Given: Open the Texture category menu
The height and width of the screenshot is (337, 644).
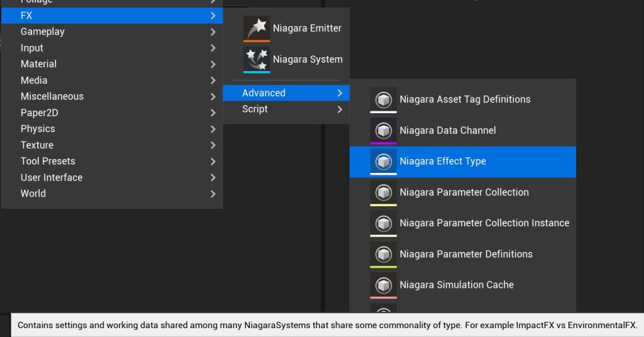Looking at the screenshot, I should 112,145.
